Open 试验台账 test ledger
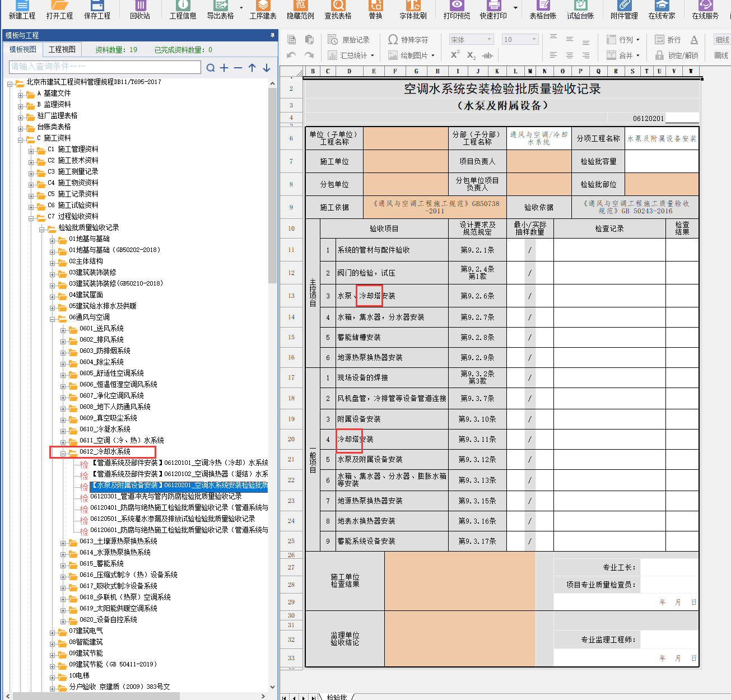Screen dimensions: 731x700 [580, 10]
